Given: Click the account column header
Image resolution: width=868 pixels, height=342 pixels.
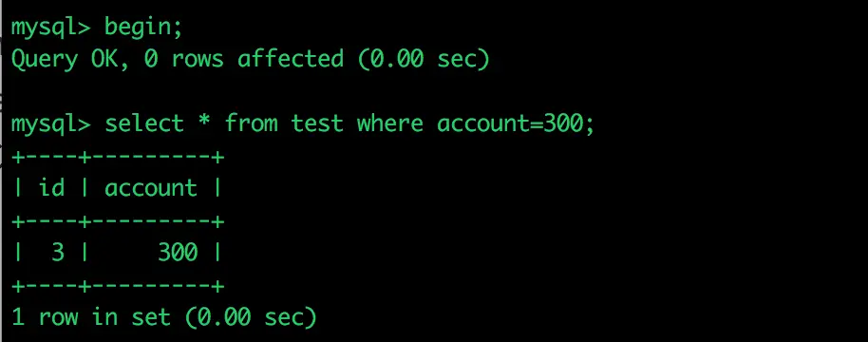Looking at the screenshot, I should (151, 188).
